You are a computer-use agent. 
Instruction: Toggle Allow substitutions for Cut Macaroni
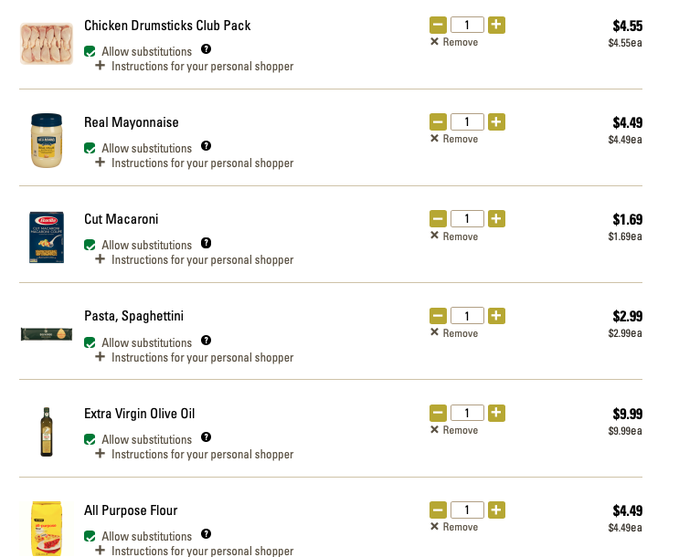coord(90,245)
